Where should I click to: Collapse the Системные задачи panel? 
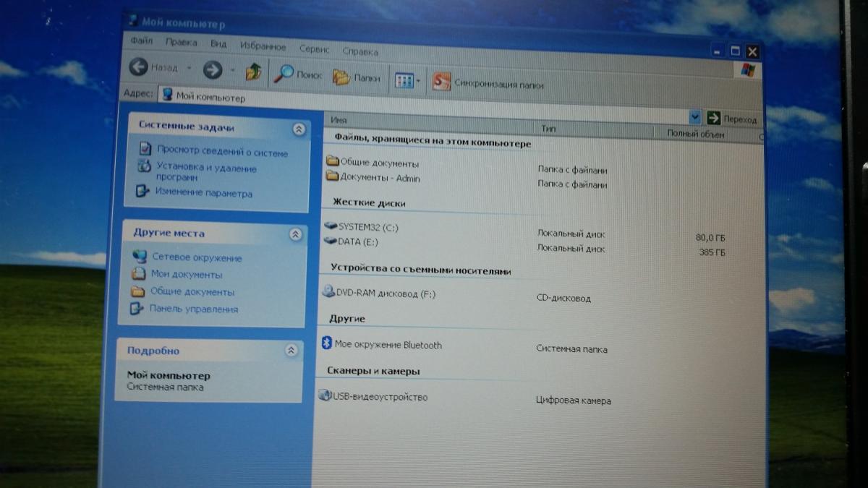click(299, 129)
